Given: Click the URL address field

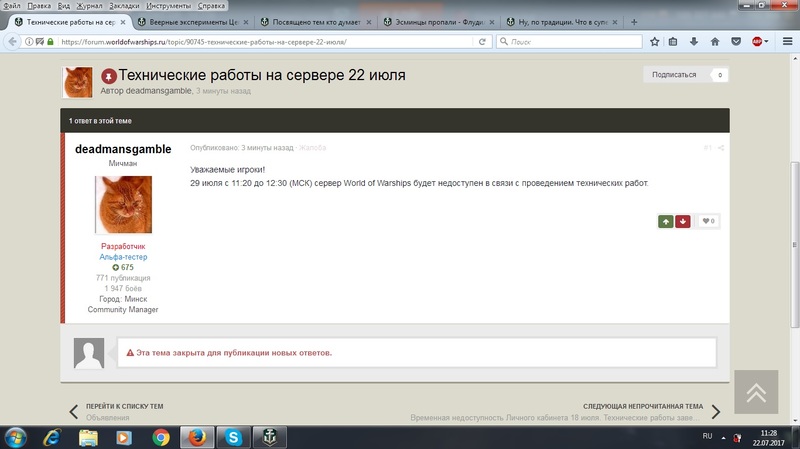Looking at the screenshot, I should click(x=265, y=42).
